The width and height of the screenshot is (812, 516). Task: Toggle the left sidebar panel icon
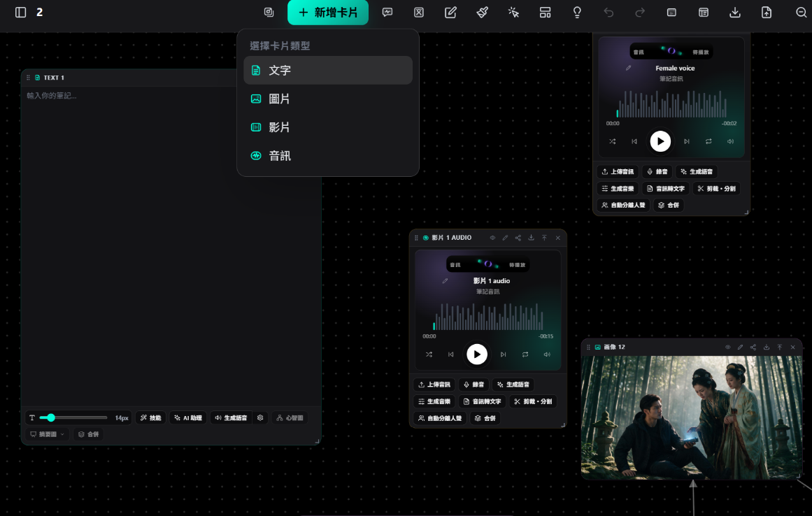coord(21,13)
